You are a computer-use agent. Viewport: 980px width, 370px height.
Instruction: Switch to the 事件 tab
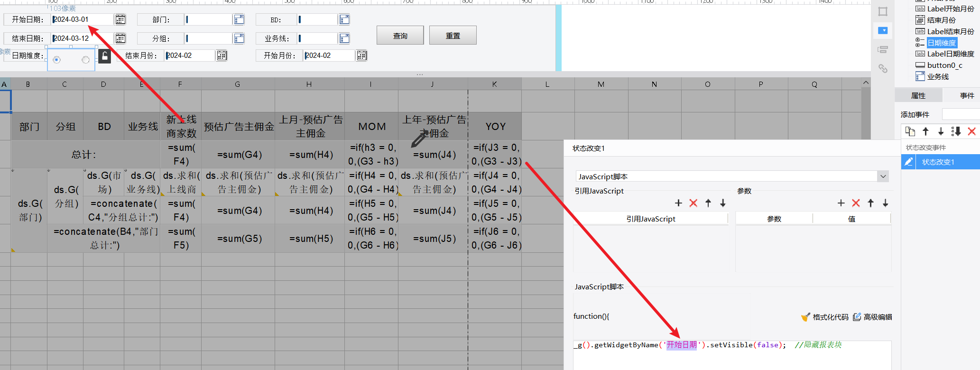point(967,95)
